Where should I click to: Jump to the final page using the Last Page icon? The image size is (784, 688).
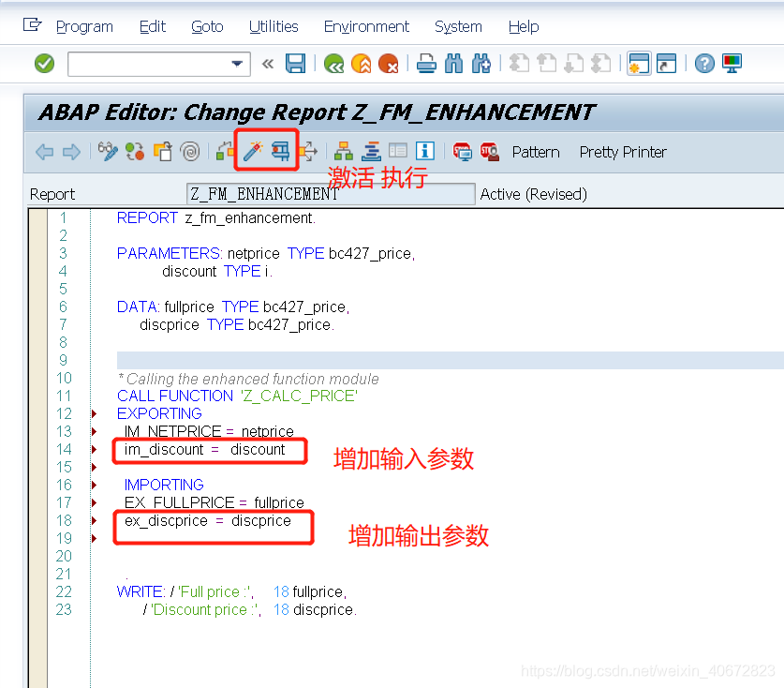pyautogui.click(x=601, y=64)
